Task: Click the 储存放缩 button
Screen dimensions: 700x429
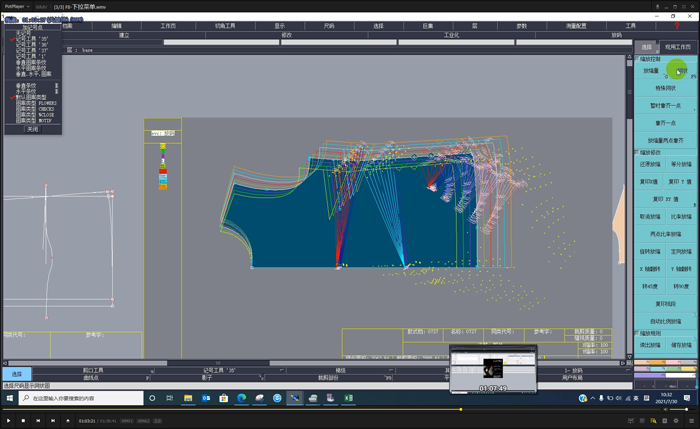Action: (x=681, y=345)
